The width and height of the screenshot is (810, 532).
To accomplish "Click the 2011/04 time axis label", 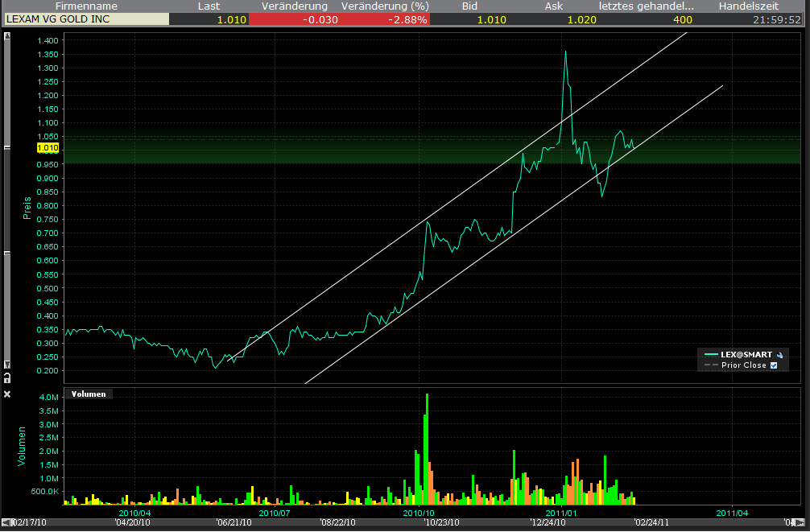I will click(x=732, y=513).
